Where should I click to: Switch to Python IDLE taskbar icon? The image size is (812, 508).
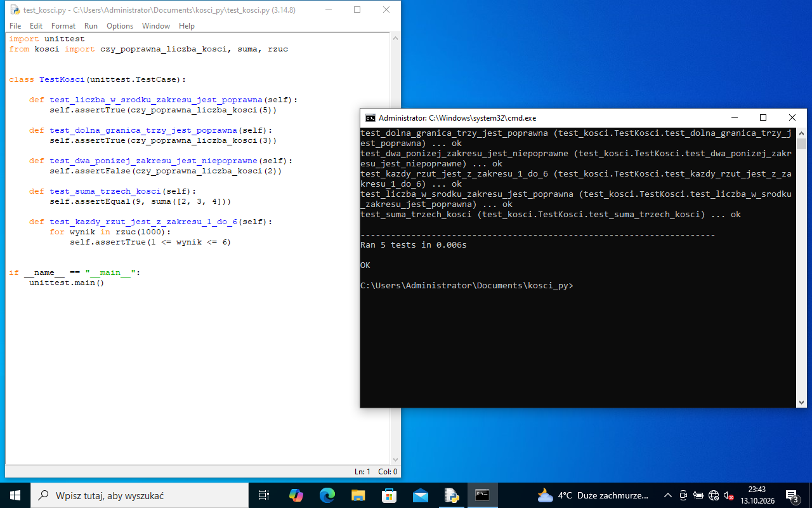pyautogui.click(x=451, y=495)
